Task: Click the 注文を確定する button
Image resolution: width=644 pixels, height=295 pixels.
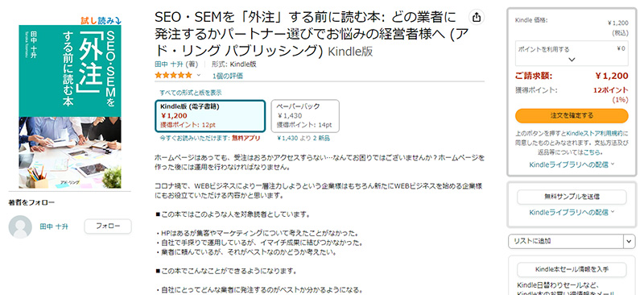Action: click(572, 115)
